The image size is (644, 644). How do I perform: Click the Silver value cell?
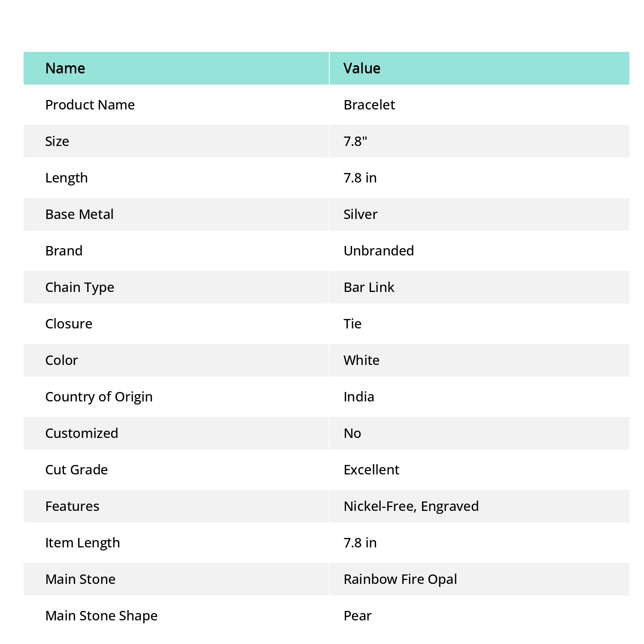click(361, 214)
